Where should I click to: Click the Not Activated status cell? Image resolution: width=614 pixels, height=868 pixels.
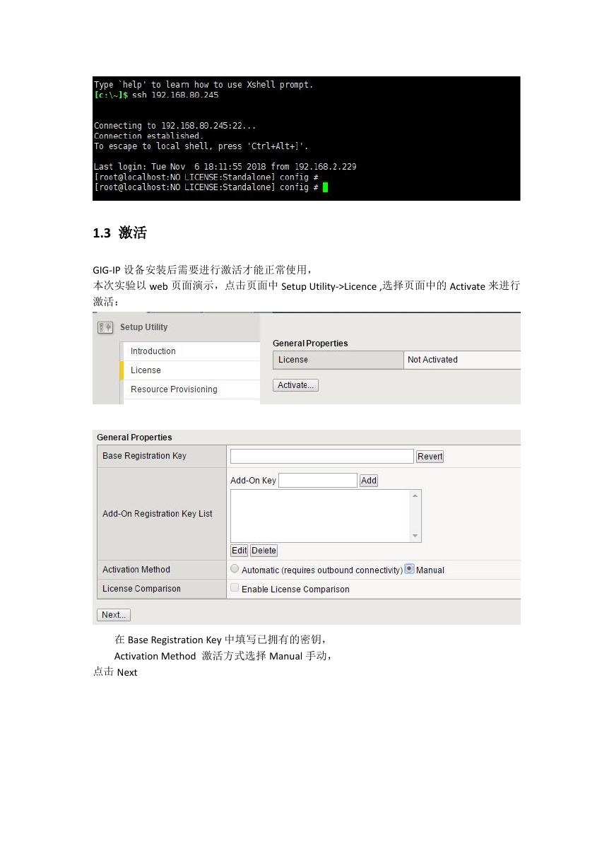click(463, 360)
